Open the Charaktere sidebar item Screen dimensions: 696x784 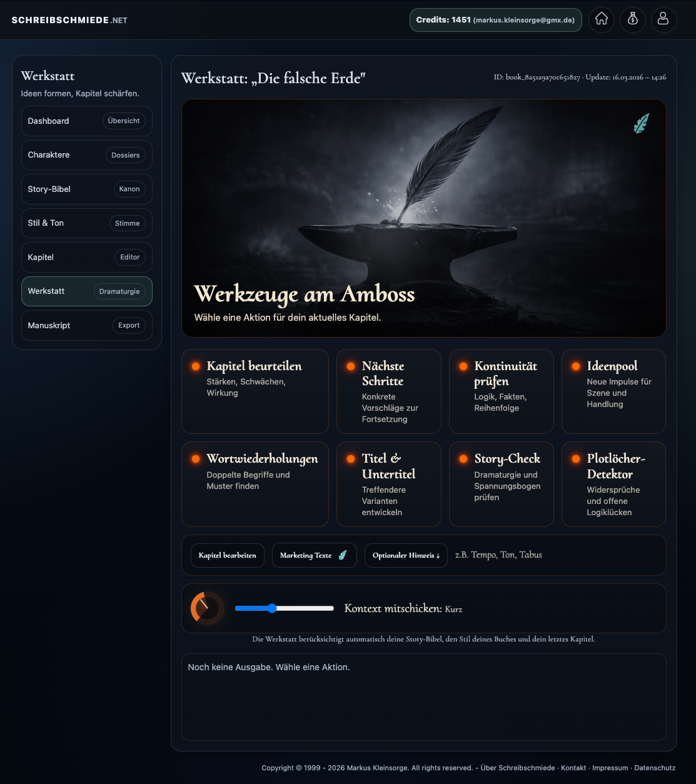[86, 155]
